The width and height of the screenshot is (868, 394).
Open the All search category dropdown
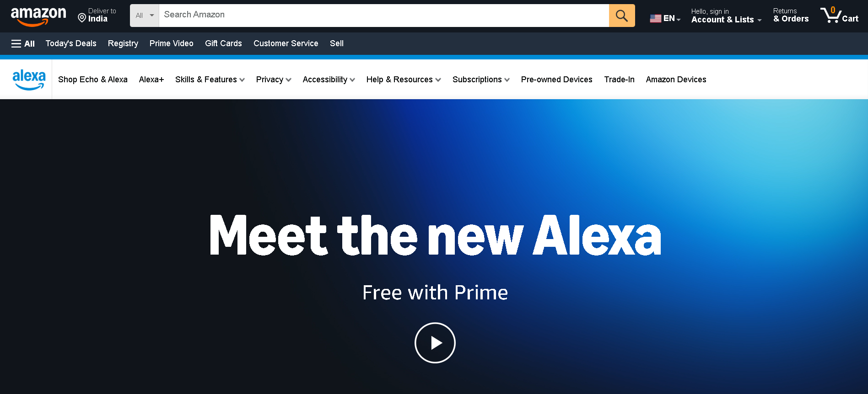(x=145, y=16)
